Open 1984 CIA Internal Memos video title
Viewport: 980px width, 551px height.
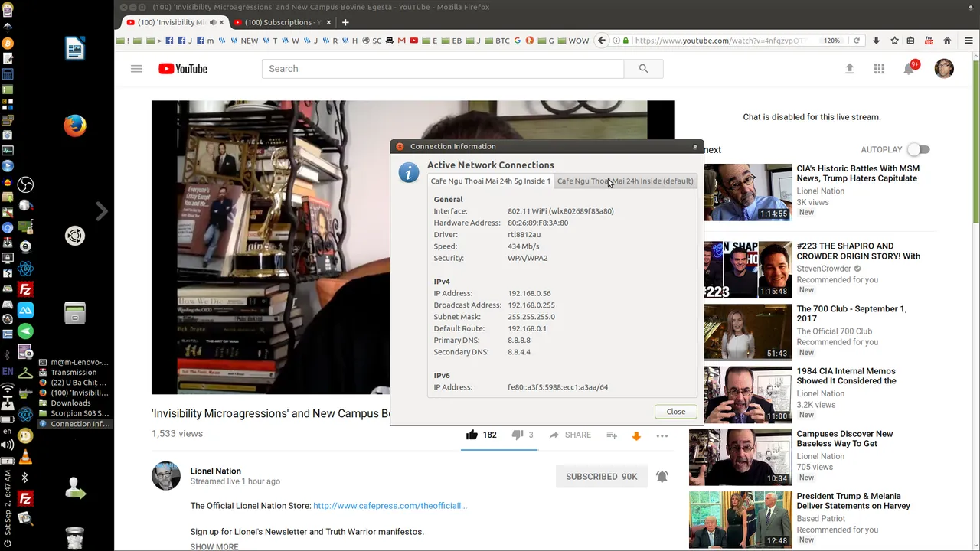pos(846,376)
